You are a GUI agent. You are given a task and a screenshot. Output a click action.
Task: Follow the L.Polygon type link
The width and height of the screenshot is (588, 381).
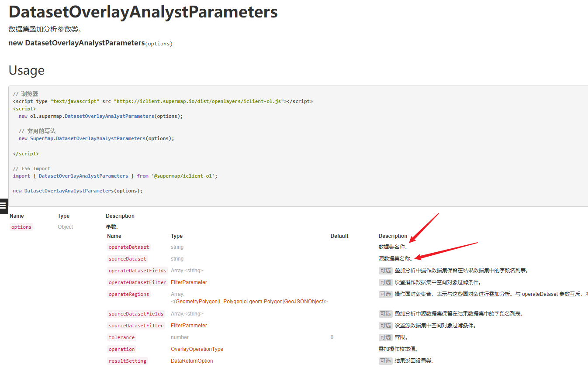pyautogui.click(x=230, y=302)
